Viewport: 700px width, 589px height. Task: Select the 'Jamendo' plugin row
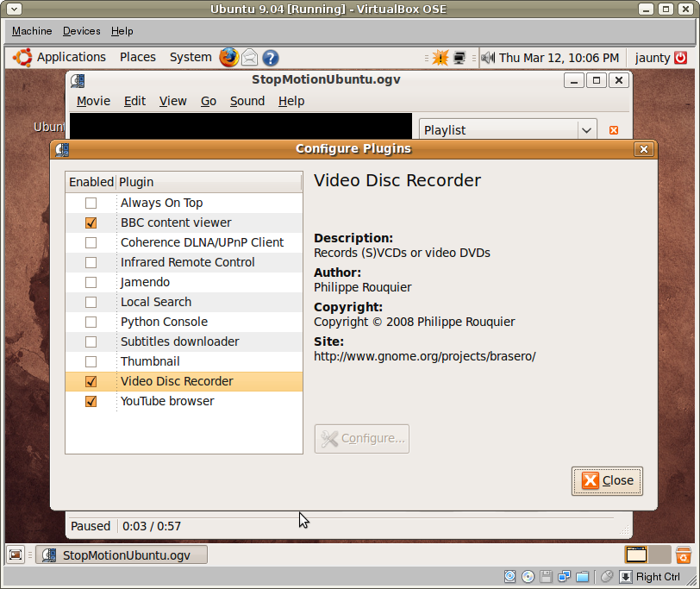click(x=184, y=282)
